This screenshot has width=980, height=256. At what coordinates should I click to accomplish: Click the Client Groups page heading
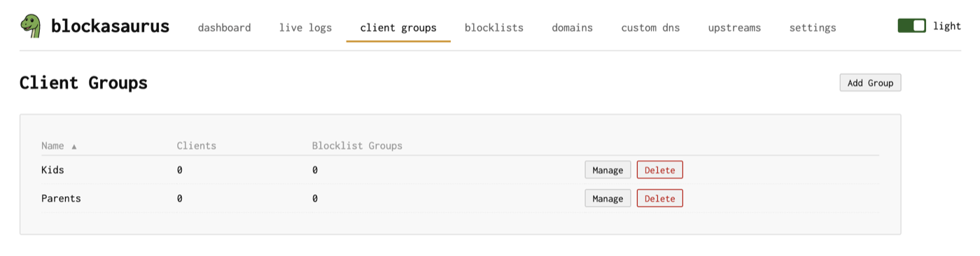coord(83,83)
